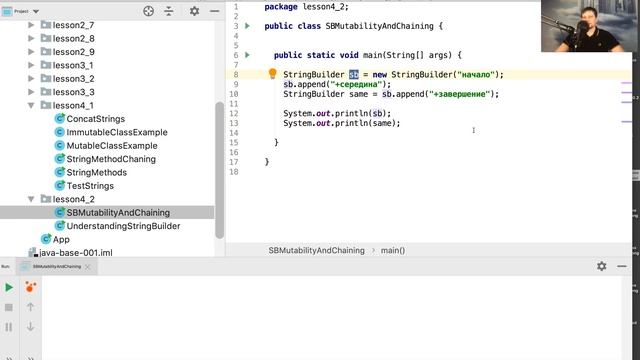Click the Project panel vertical scrollbar

(220, 170)
